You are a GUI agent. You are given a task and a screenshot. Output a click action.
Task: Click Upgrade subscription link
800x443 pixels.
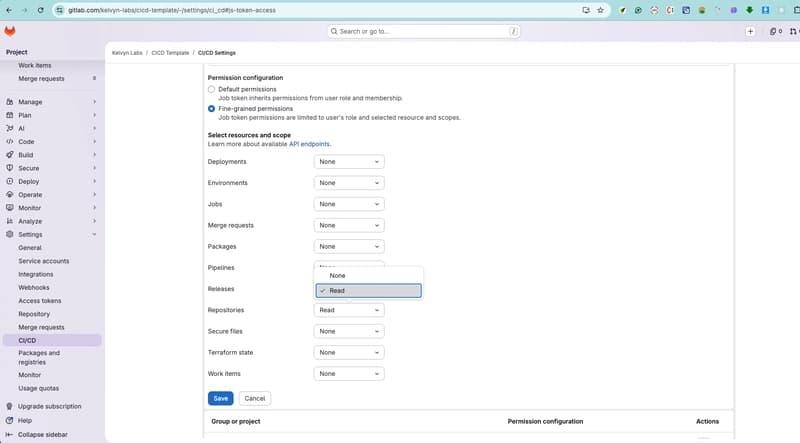click(x=49, y=406)
